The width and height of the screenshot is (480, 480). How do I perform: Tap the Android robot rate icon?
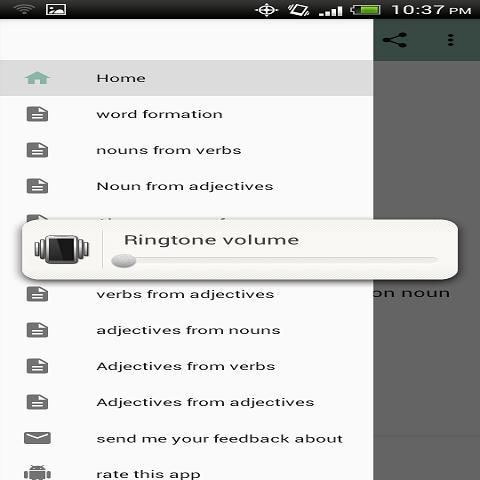(x=37, y=473)
